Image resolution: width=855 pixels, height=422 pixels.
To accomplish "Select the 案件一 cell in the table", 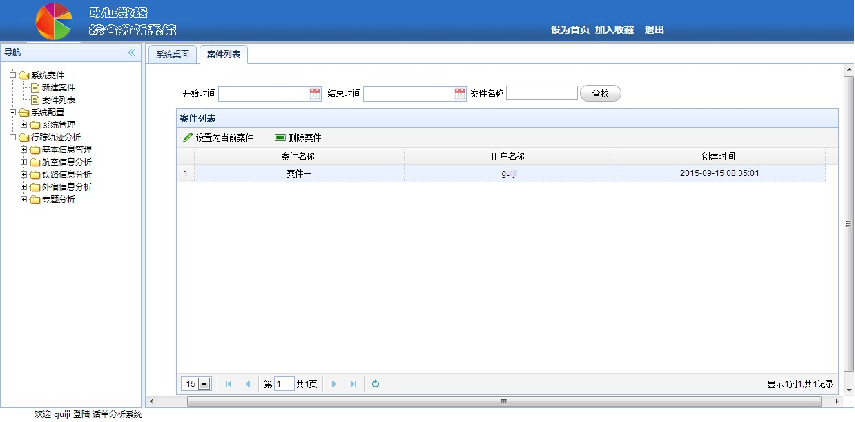I will [299, 173].
